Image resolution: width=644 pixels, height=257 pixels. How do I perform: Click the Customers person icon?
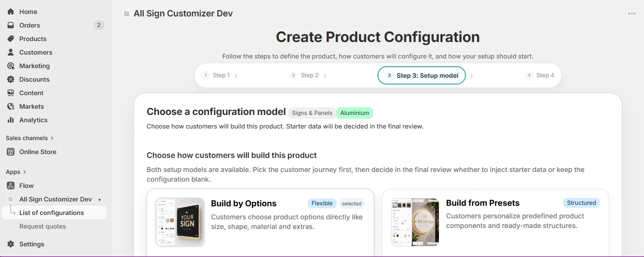(x=11, y=52)
